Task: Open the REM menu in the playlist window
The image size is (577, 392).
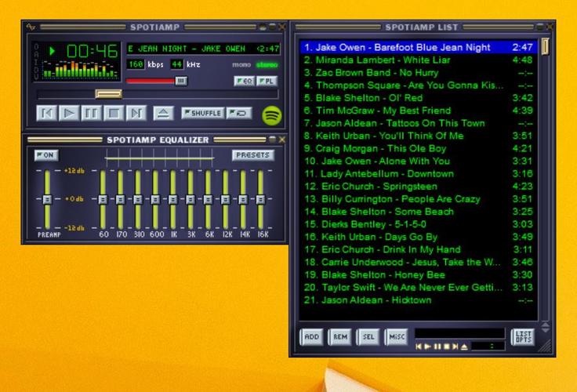Action: pos(340,337)
